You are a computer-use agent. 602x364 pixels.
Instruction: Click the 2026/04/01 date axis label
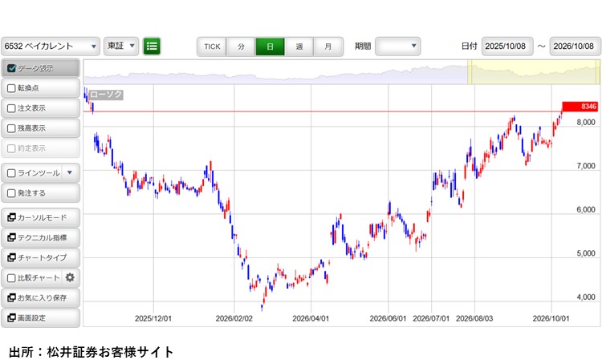tap(311, 318)
